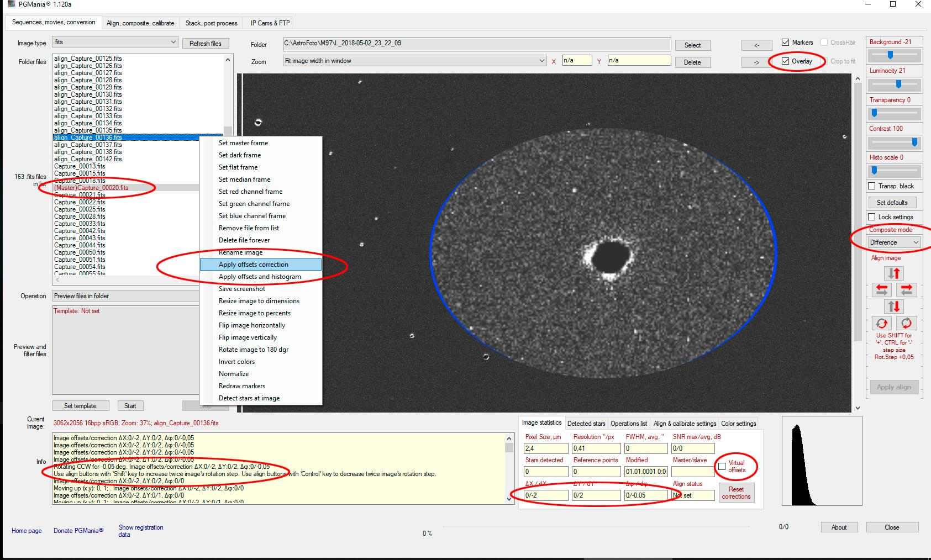Click the move image down align arrow
931x560 pixels.
[893, 306]
